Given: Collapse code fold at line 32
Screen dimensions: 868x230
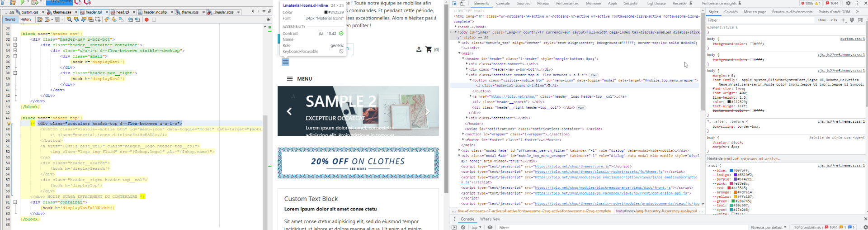Looking at the screenshot, I should (15, 39).
